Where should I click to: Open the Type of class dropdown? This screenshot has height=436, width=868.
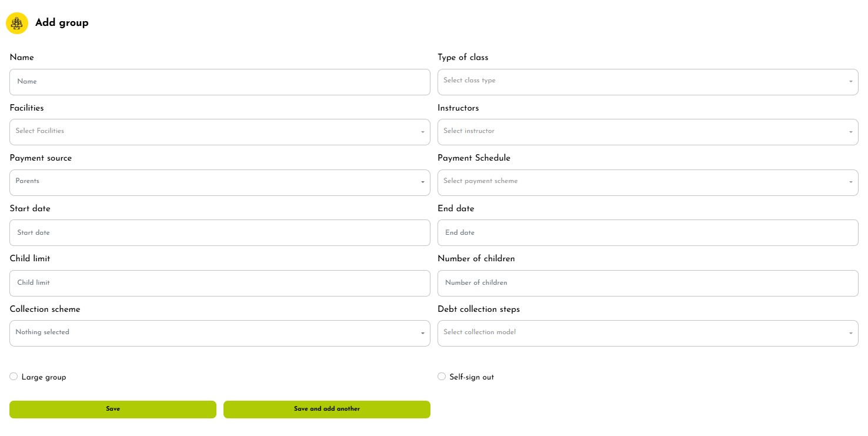[x=647, y=82]
